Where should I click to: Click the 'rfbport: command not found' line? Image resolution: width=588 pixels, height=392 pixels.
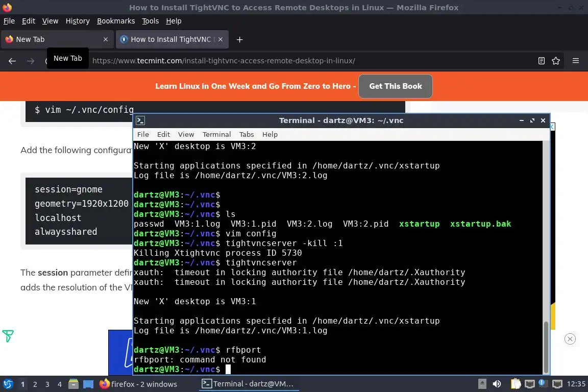200,360
